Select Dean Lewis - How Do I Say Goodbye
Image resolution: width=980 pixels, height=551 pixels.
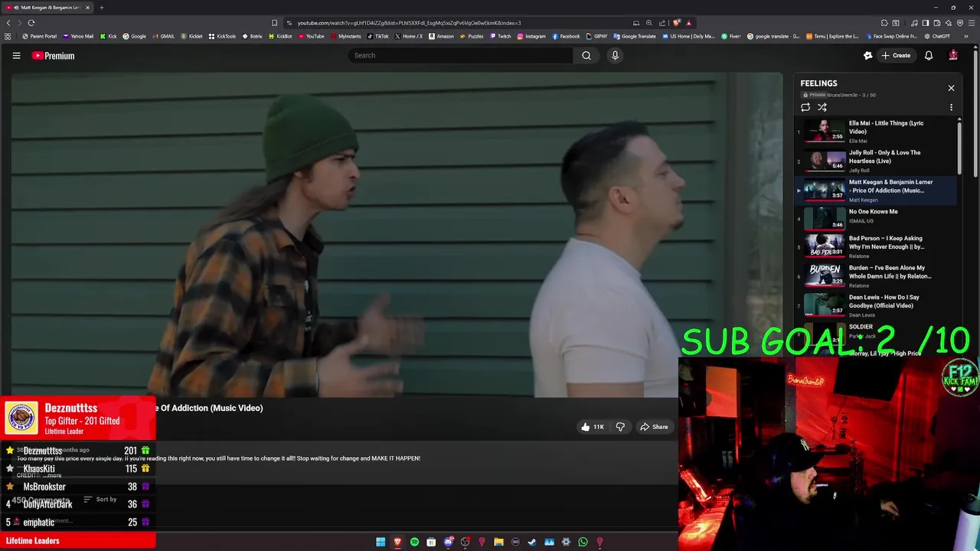(x=876, y=305)
